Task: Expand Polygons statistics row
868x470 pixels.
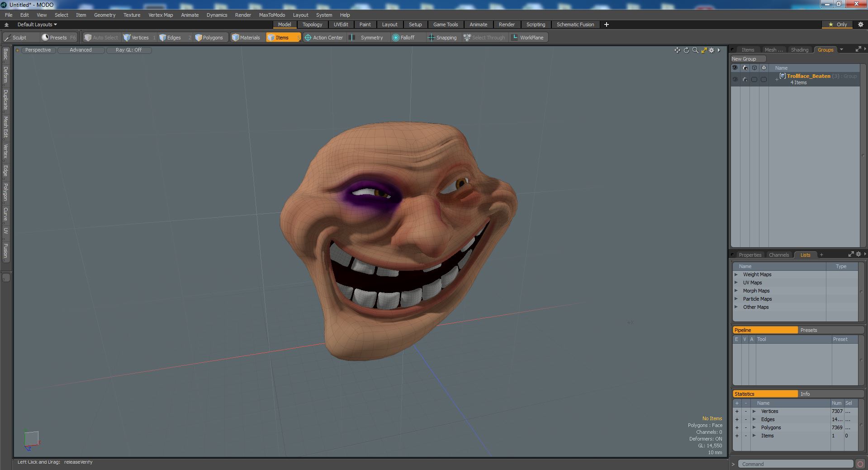Action: [x=754, y=427]
